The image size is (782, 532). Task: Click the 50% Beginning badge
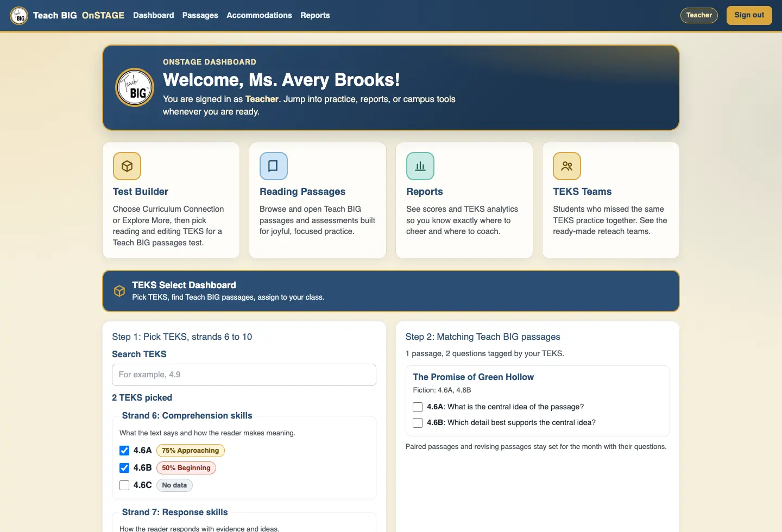click(186, 468)
